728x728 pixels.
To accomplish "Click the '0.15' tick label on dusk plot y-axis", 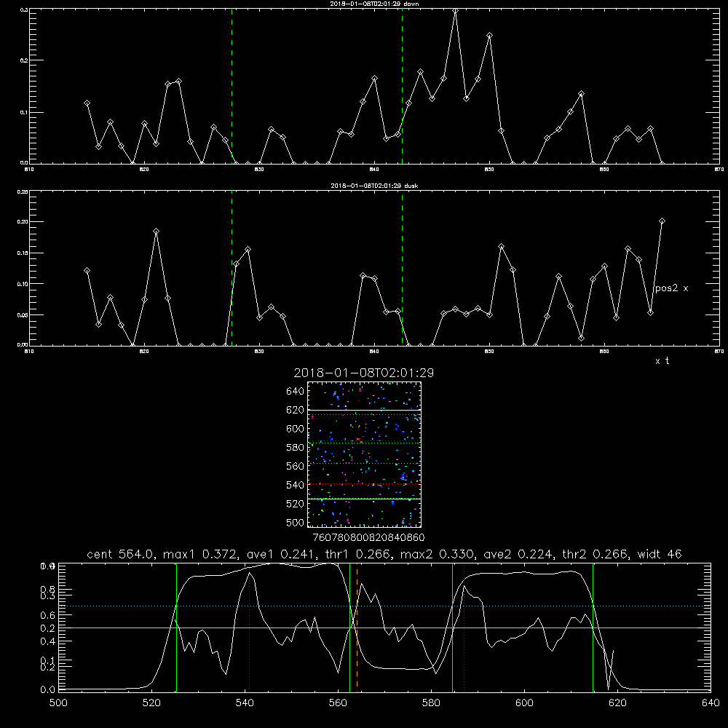I will coord(23,253).
